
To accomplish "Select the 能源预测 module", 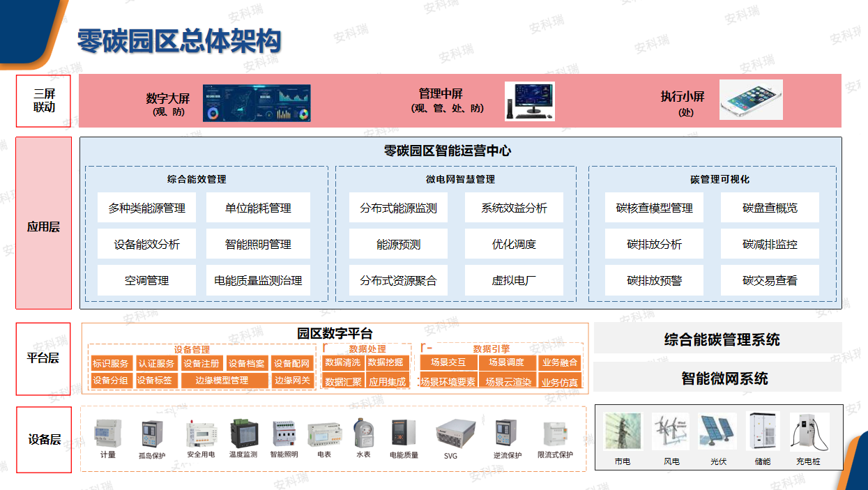I will (398, 243).
